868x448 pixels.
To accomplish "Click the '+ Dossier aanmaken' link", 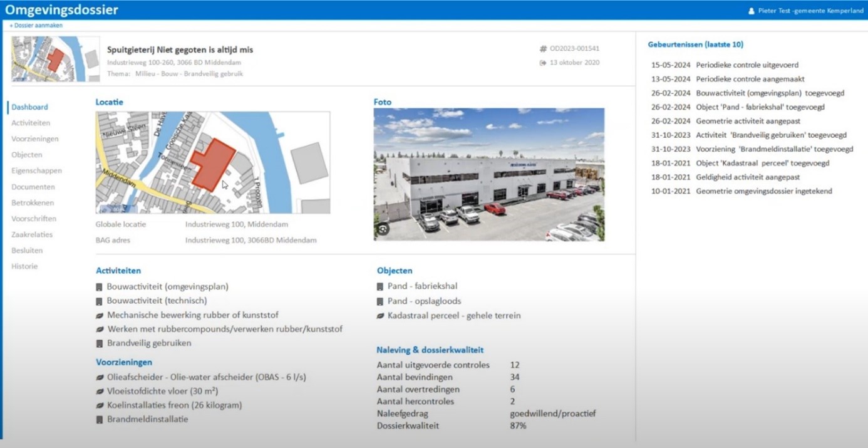I will tap(36, 26).
